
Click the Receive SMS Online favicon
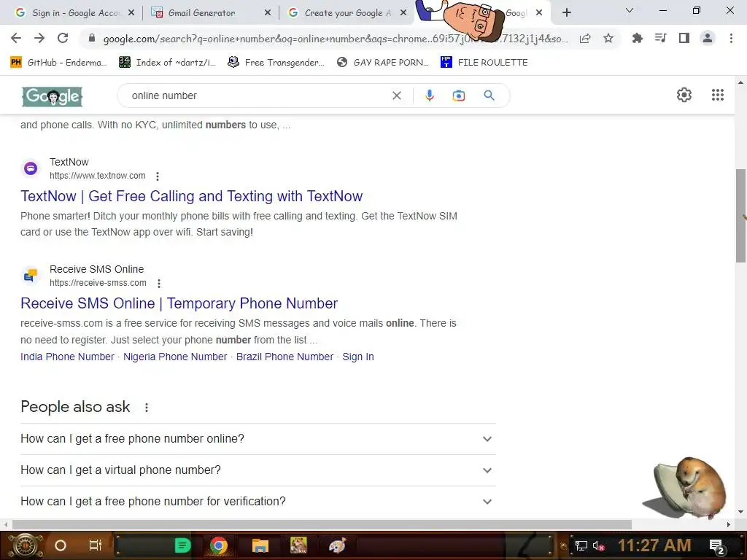pyautogui.click(x=31, y=275)
